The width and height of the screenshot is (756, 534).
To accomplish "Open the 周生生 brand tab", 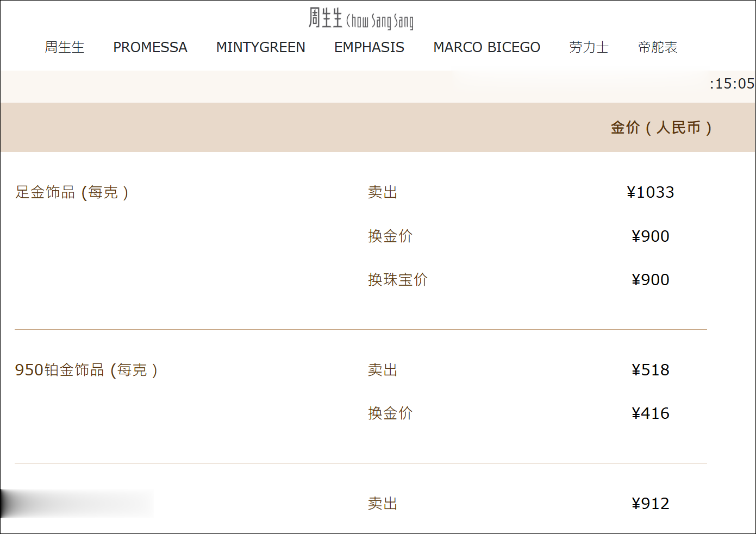I will 64,47.
